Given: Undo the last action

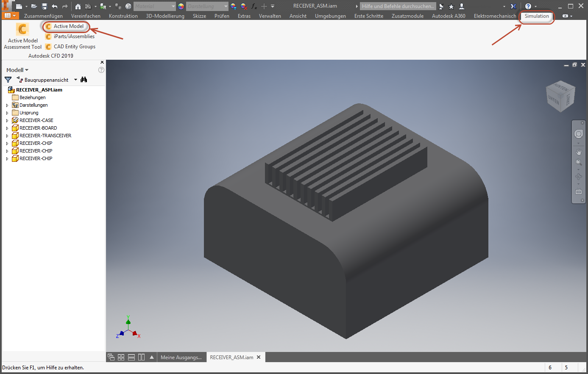Looking at the screenshot, I should (x=55, y=6).
